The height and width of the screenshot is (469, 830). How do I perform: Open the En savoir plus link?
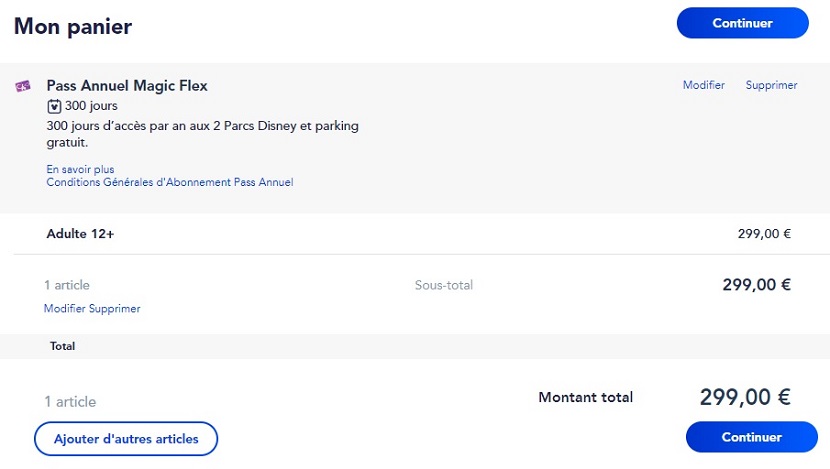(x=80, y=169)
